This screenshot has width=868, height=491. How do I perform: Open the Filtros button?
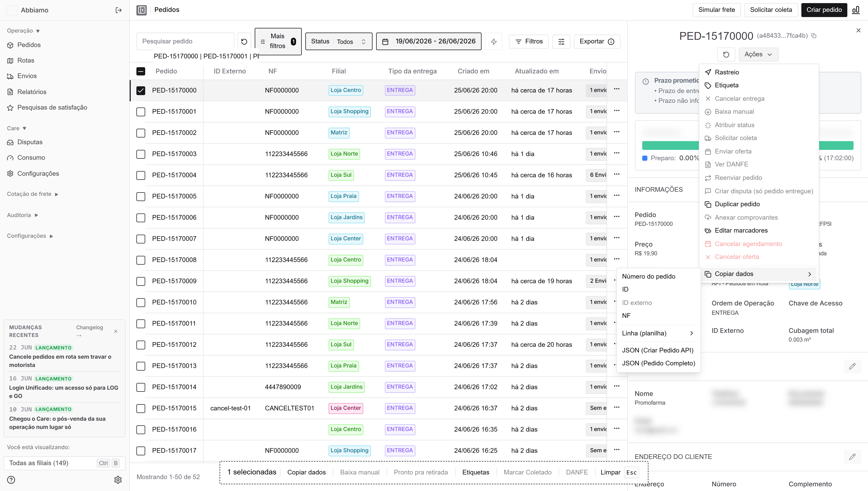[x=529, y=42]
